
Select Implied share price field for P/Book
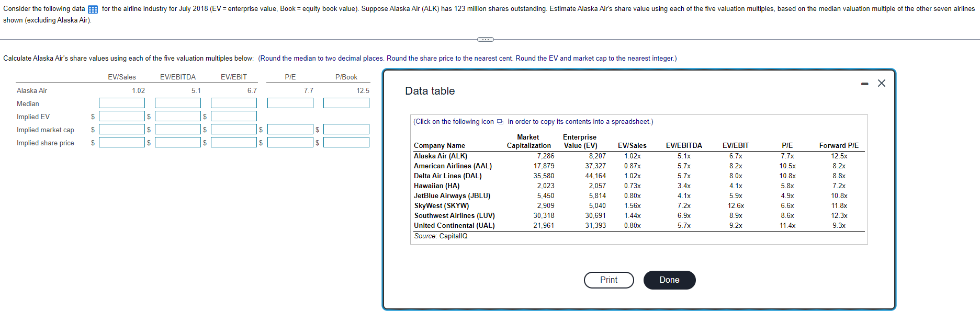346,142
